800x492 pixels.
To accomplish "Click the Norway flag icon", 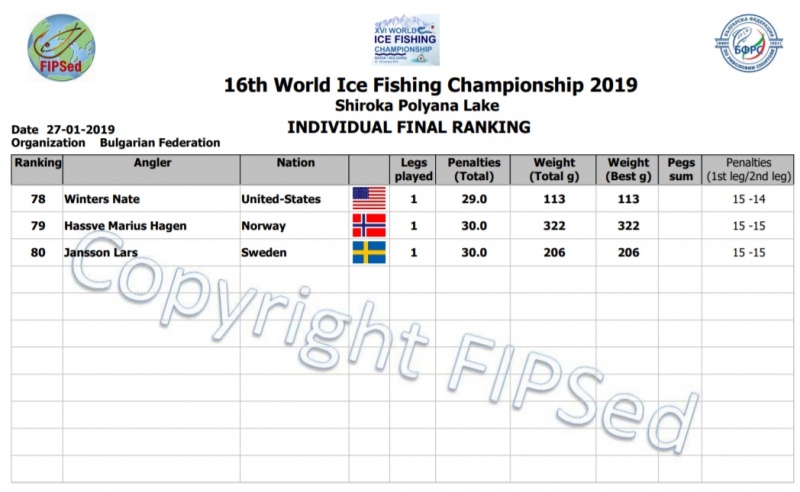I will point(369,226).
